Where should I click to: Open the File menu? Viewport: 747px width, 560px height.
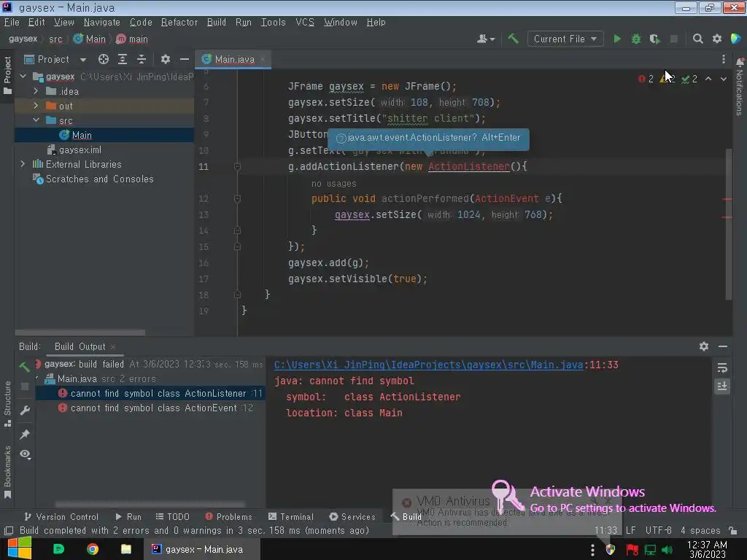(x=12, y=23)
